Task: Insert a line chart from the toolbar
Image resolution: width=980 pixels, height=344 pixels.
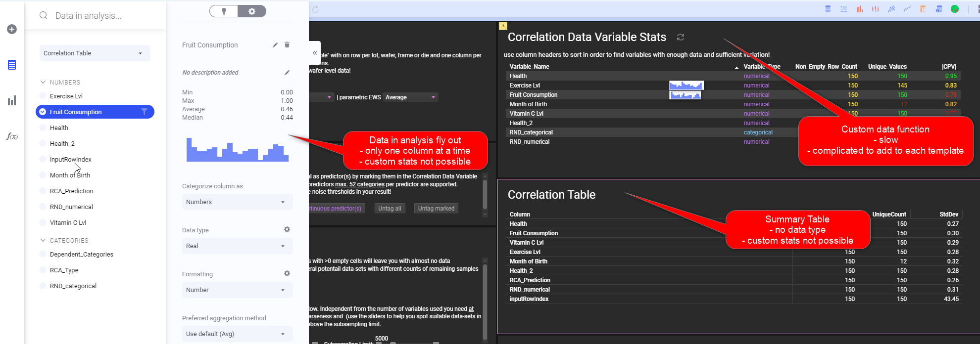Action: [x=907, y=9]
